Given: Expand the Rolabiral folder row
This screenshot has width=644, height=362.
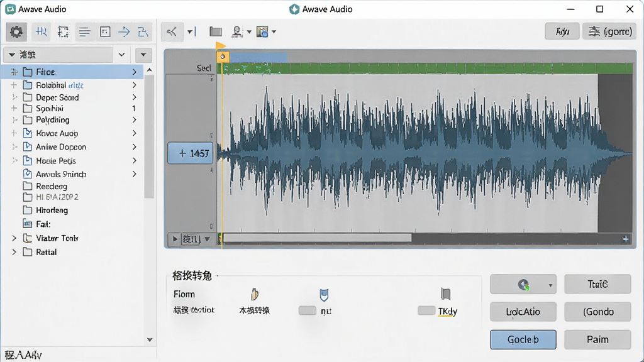Looking at the screenshot, I should pos(135,85).
